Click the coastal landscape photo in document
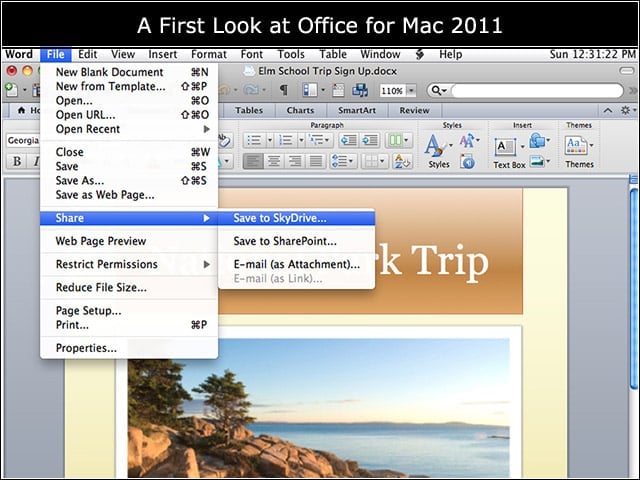640x480 pixels. coord(318,408)
